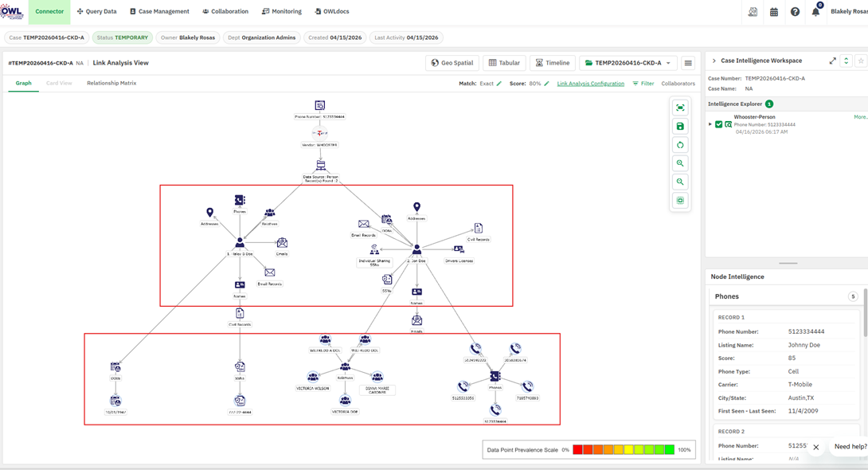Collapse the Case Intelligence Workspace chevron
Screen dimensions: 868x470
click(x=714, y=61)
